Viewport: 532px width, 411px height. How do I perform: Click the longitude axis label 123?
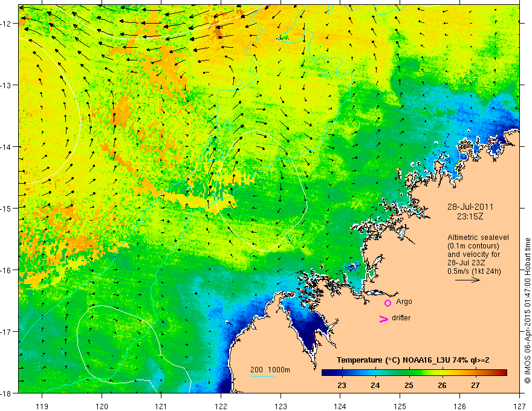(x=281, y=406)
